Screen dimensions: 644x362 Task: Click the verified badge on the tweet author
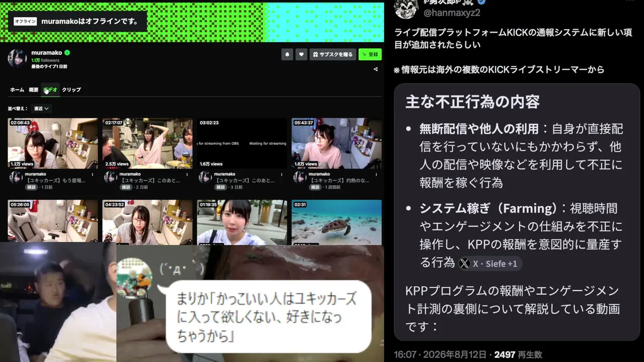tap(481, 2)
